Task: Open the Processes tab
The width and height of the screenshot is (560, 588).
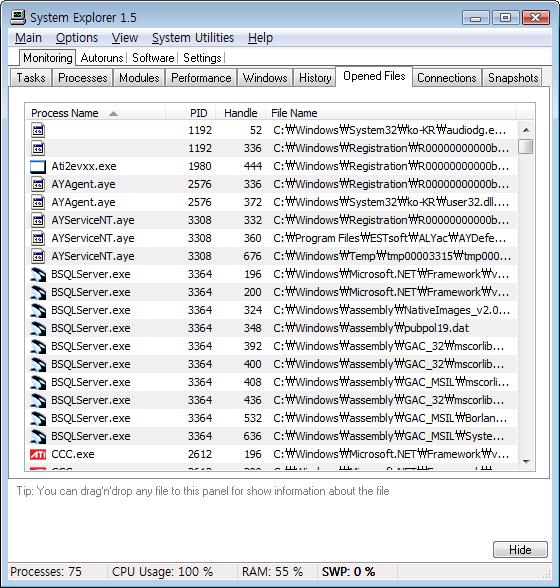Action: [x=83, y=78]
